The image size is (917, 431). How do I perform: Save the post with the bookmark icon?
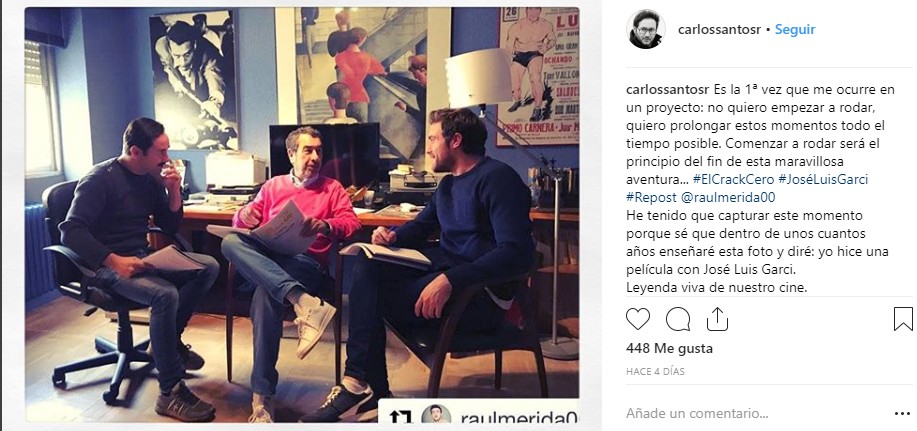click(903, 319)
